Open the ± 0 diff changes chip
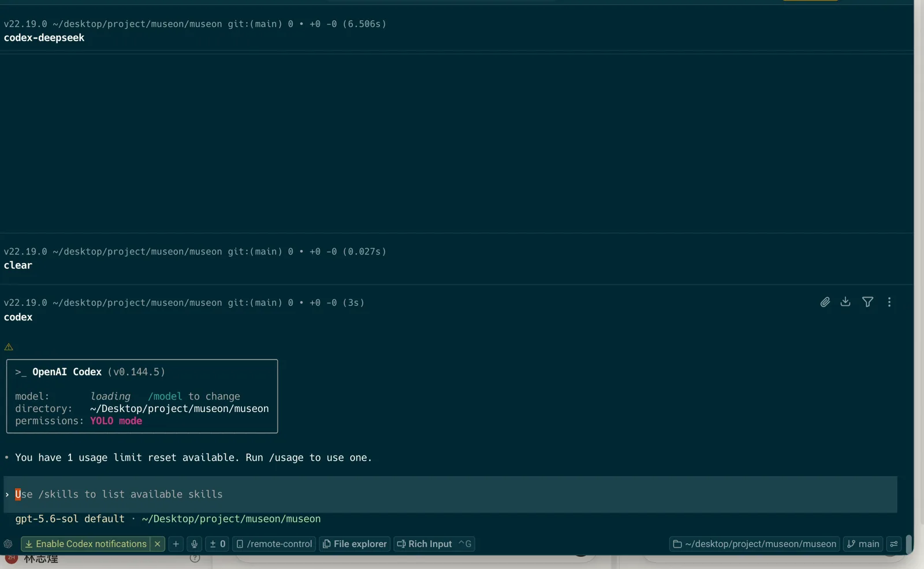 (x=217, y=544)
